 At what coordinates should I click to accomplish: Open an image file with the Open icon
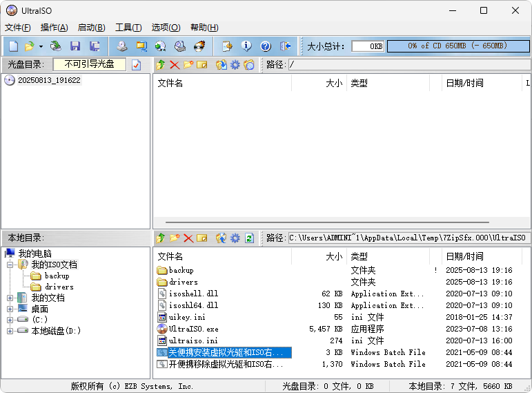point(30,46)
